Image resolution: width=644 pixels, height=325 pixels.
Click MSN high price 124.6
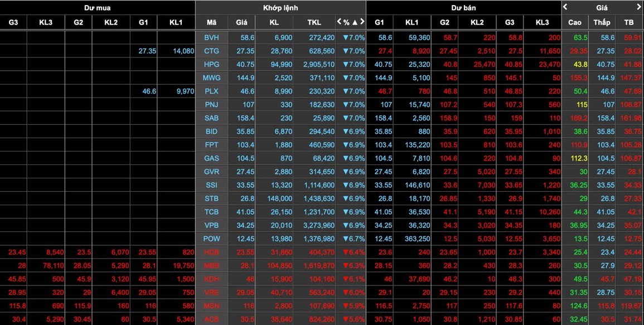point(579,306)
